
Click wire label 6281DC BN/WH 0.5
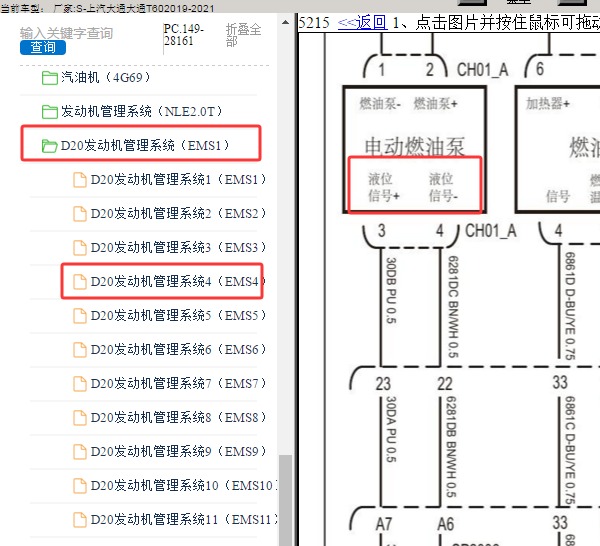453,307
